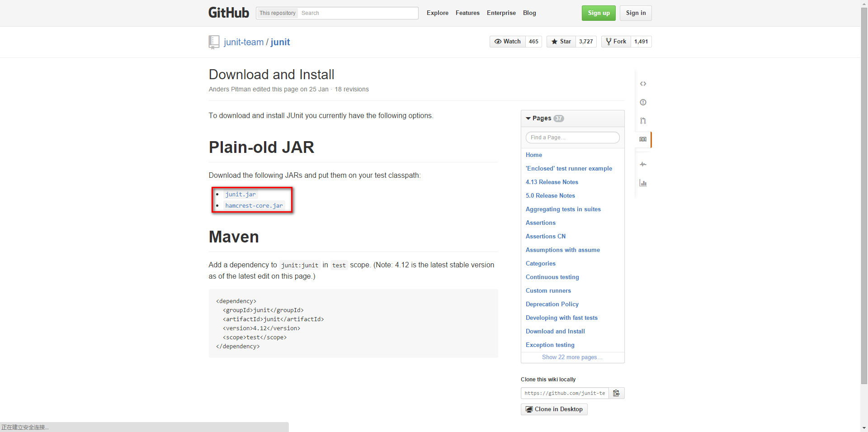Open Features in top navigation

pyautogui.click(x=467, y=13)
